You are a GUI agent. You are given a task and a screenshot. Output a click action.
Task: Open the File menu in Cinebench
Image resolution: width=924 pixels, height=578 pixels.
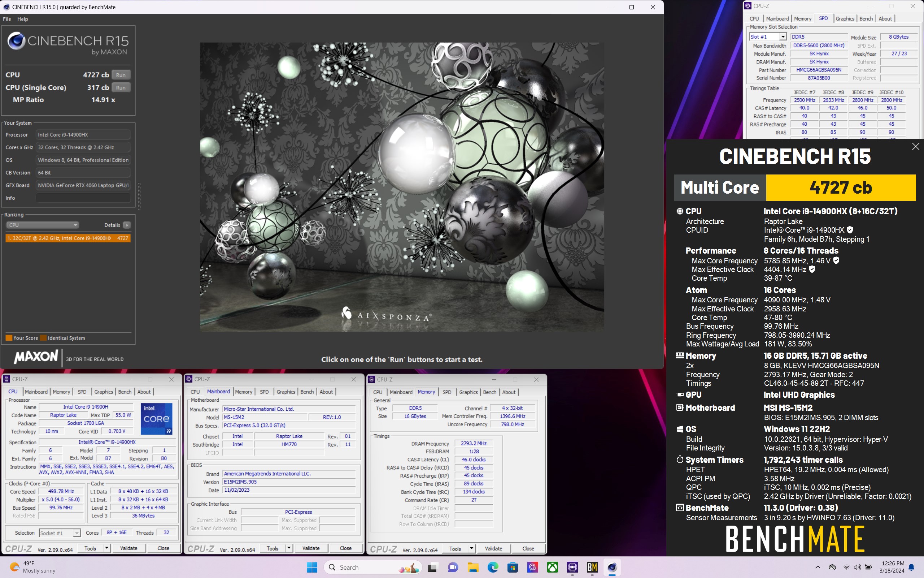pos(7,19)
